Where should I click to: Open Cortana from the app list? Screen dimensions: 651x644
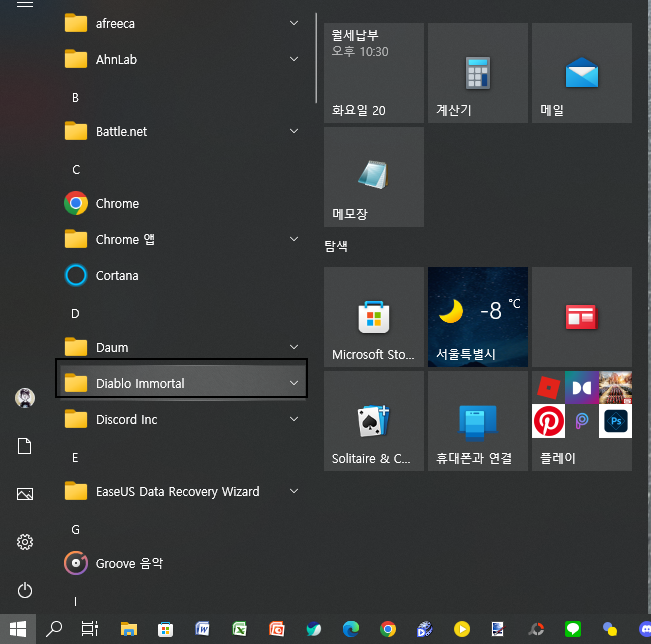117,275
